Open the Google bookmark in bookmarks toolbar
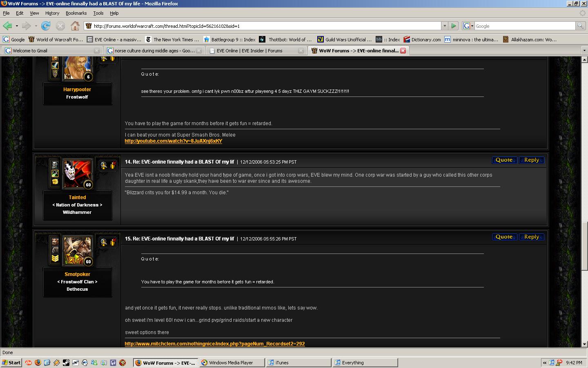Image resolution: width=588 pixels, height=368 pixels. pyautogui.click(x=14, y=40)
